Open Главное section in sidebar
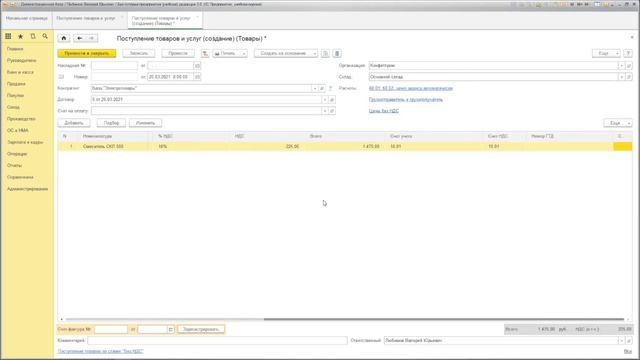The height and width of the screenshot is (360, 640). tap(15, 49)
